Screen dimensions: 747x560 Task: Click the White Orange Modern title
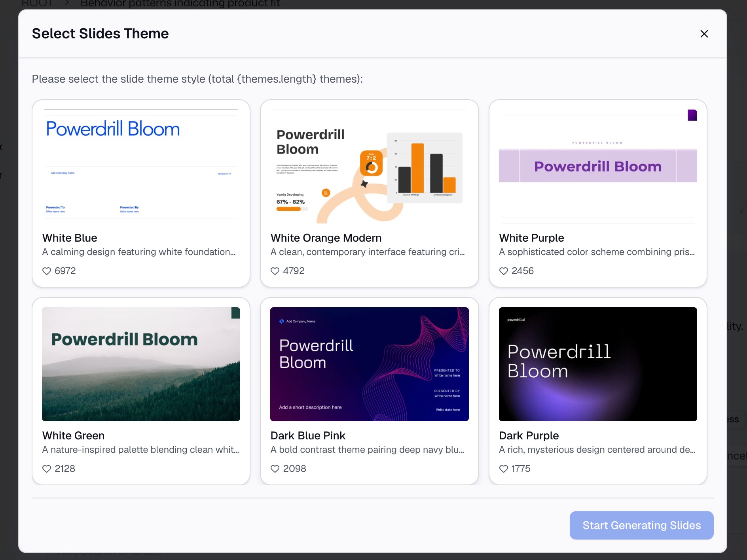pyautogui.click(x=326, y=238)
